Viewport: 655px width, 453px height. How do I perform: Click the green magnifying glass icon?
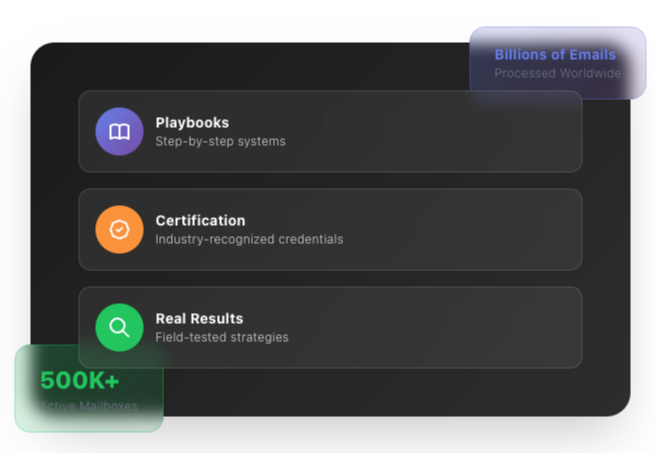(x=119, y=327)
